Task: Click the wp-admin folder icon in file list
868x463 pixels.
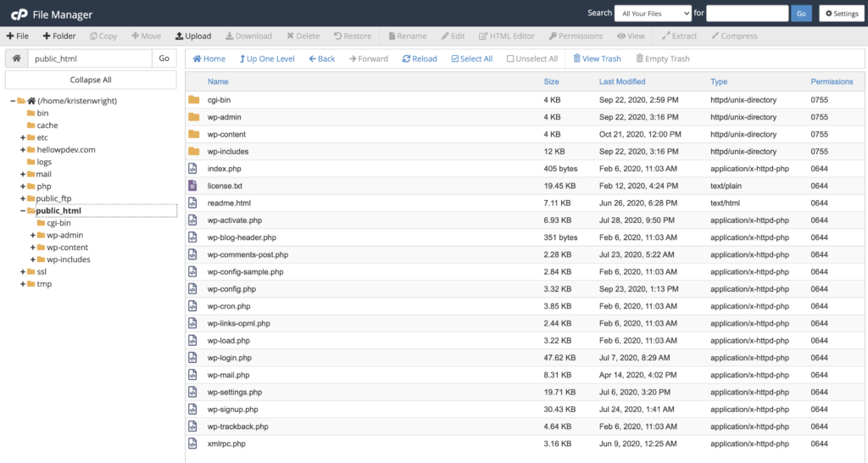Action: click(x=193, y=117)
